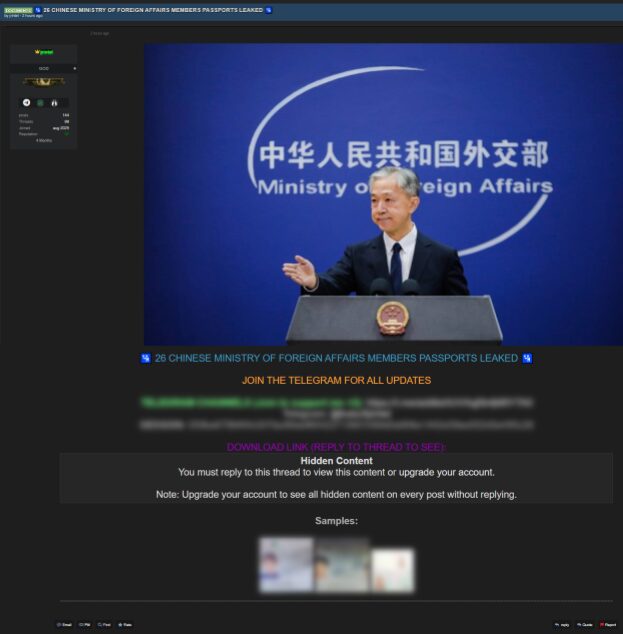Click the white pair-shaped icon beside the green badge
Screen dimensions: 623x634
pos(54,103)
